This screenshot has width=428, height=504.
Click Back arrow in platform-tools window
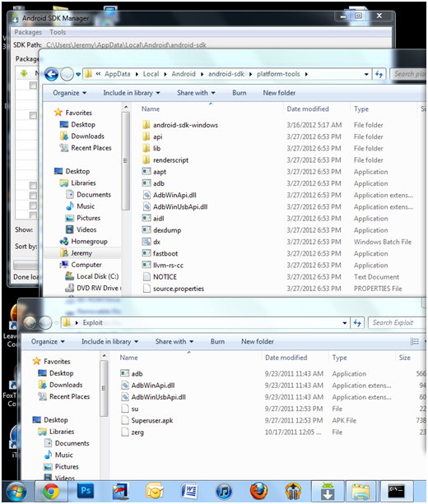51,74
